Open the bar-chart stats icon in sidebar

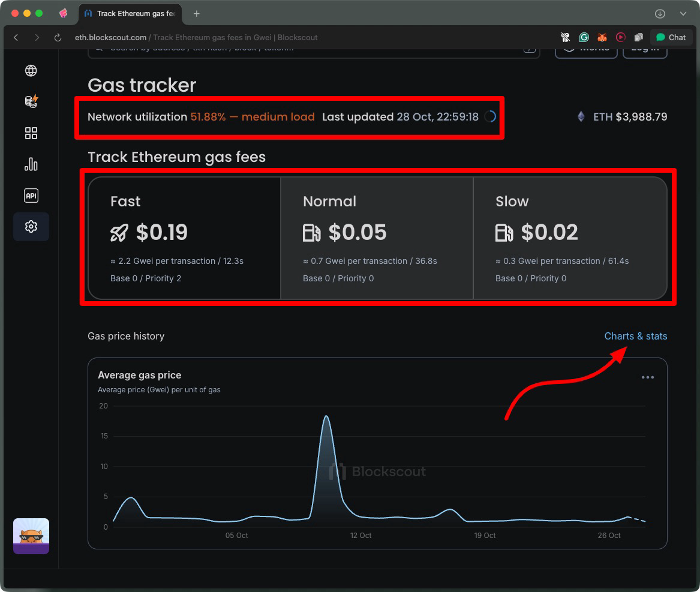pos(31,164)
